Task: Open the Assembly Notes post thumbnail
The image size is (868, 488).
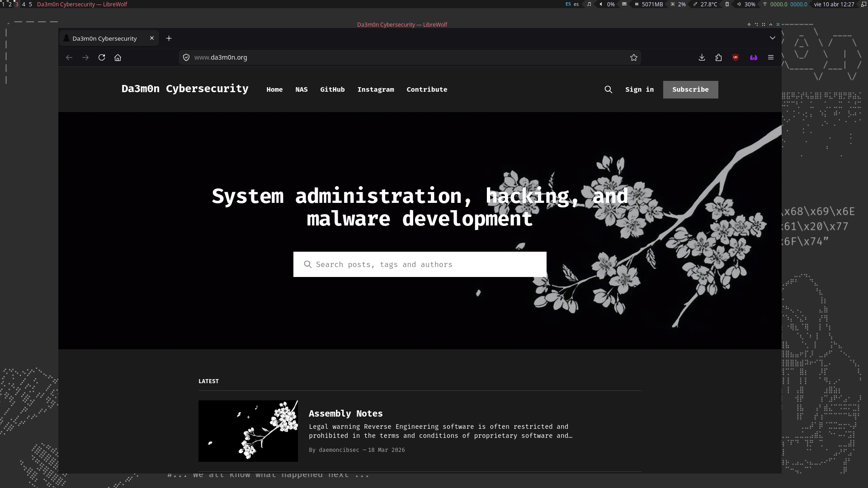Action: (x=248, y=431)
